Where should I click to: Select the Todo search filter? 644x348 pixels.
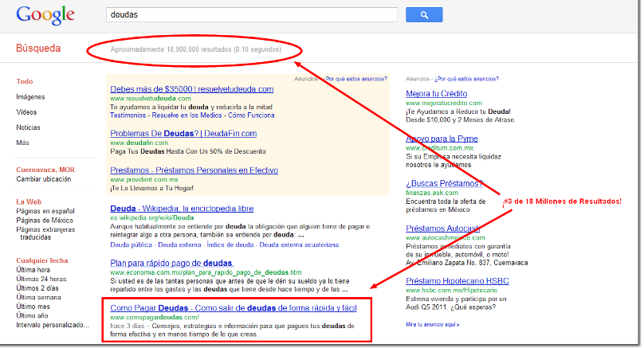(25, 81)
